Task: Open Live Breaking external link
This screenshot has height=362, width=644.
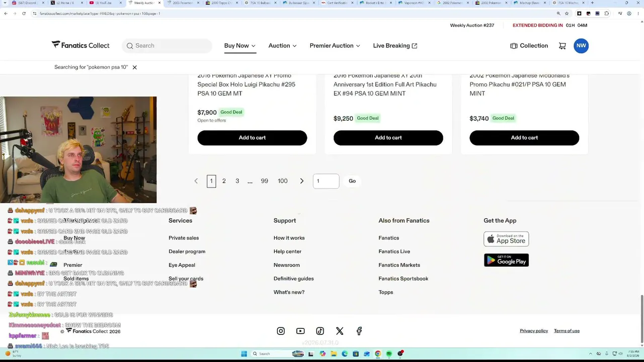Action: pyautogui.click(x=395, y=46)
